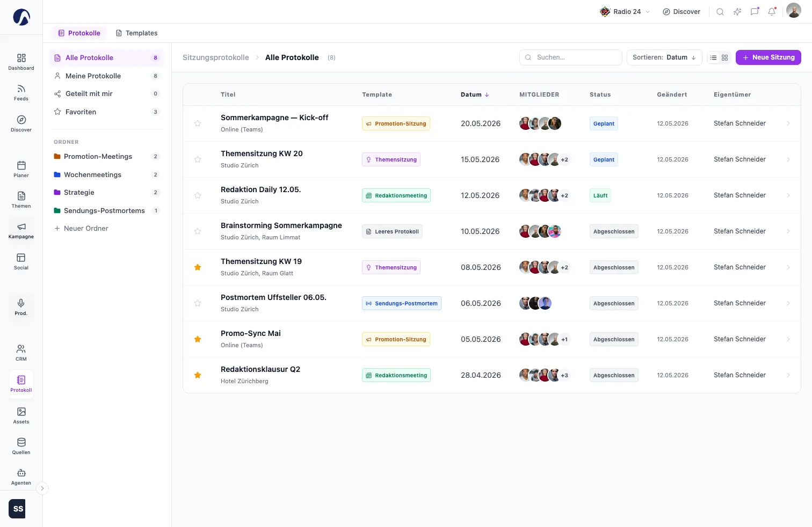Image resolution: width=812 pixels, height=527 pixels.
Task: Open CRM in the sidebar
Action: 21,353
